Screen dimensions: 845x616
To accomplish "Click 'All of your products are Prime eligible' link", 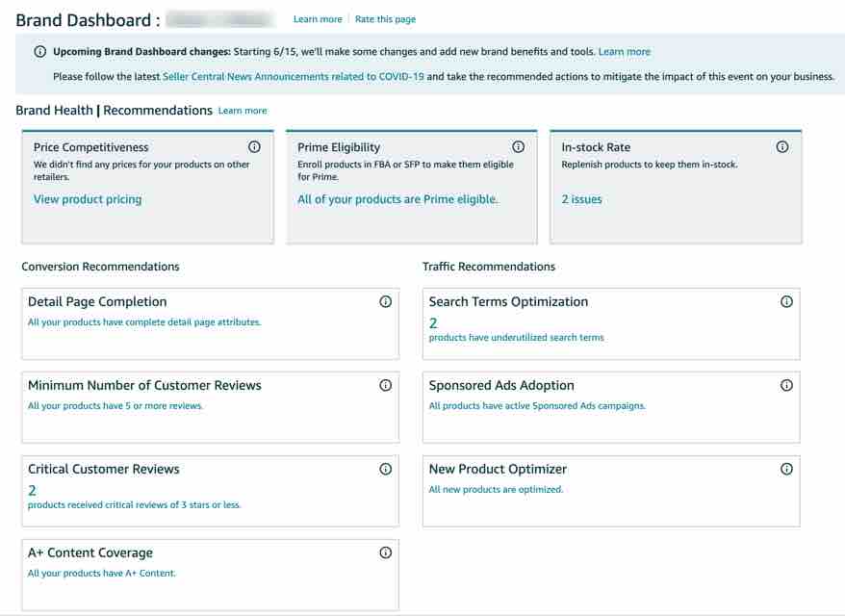I will [397, 199].
